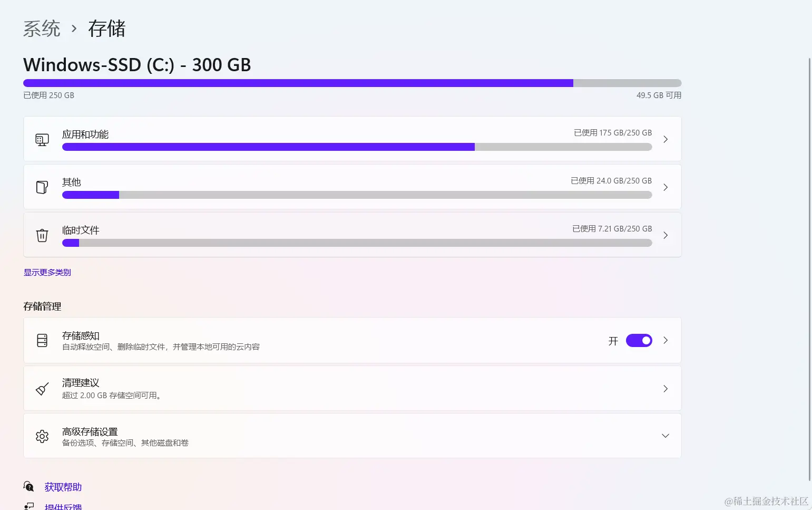
Task: Click the Give feedback icon at the bottom
Action: [29, 506]
